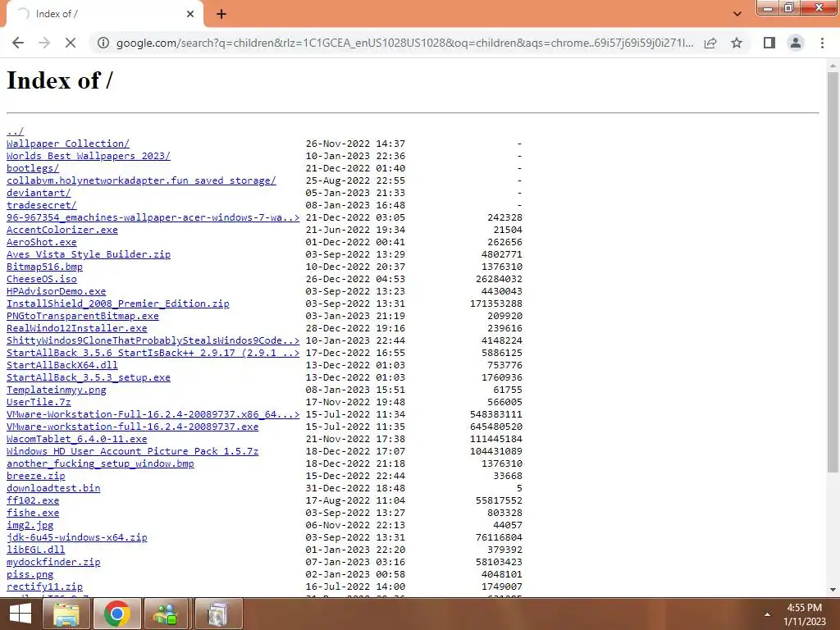Open the tradesecret/ directory
The width and height of the screenshot is (840, 630).
42,205
